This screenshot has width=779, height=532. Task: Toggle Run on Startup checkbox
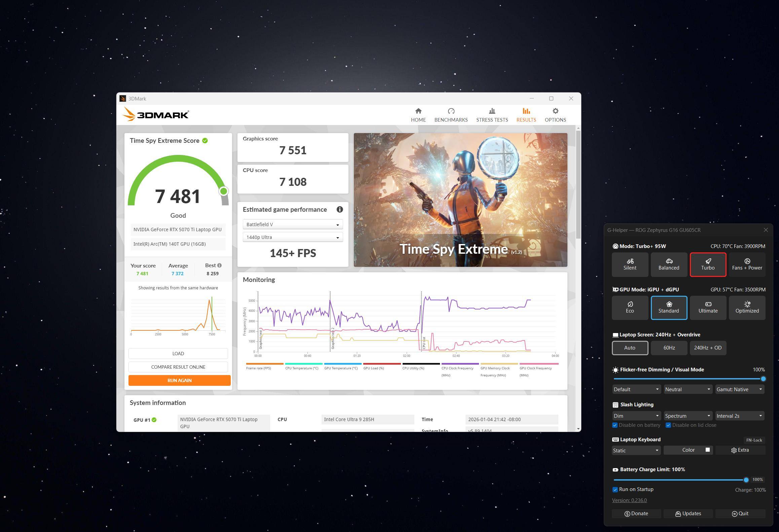click(x=615, y=489)
